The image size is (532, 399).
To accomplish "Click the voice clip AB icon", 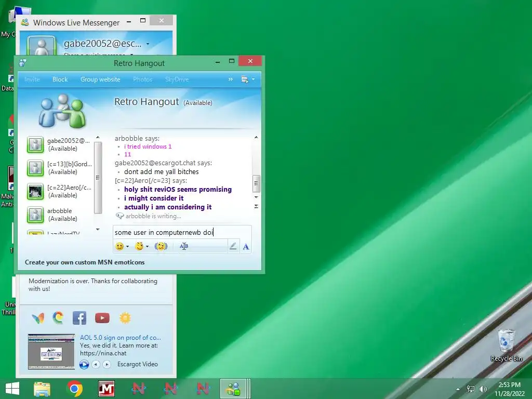I will pyautogui.click(x=184, y=246).
